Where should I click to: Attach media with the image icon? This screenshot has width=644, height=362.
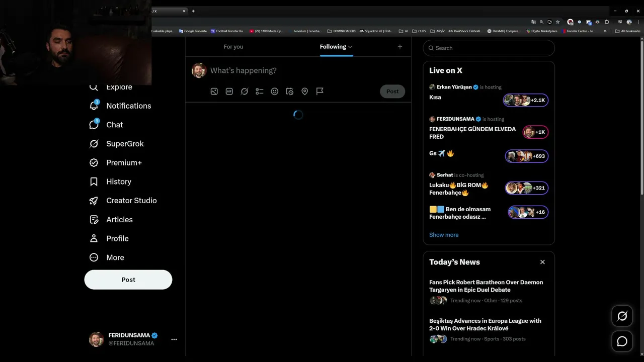[x=214, y=92]
